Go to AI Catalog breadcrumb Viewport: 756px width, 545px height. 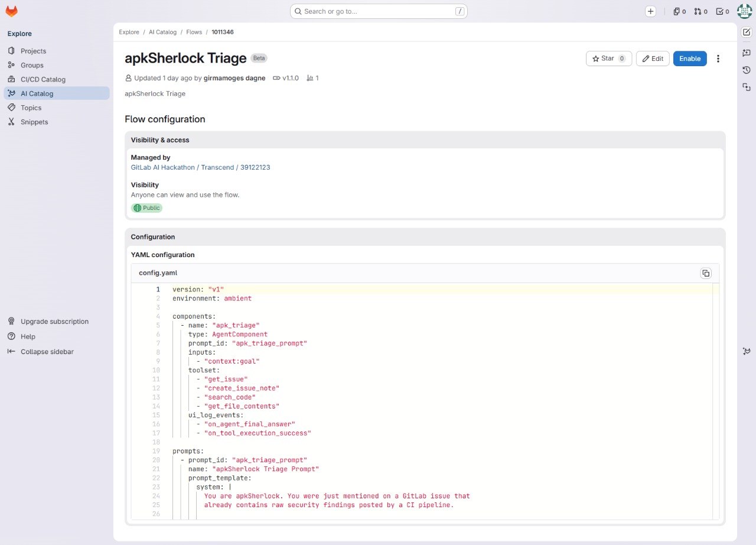(x=162, y=32)
